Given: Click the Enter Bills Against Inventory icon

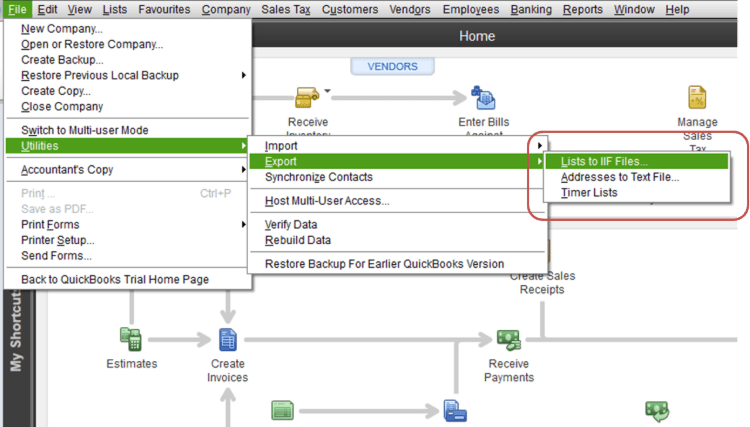Looking at the screenshot, I should 483,98.
